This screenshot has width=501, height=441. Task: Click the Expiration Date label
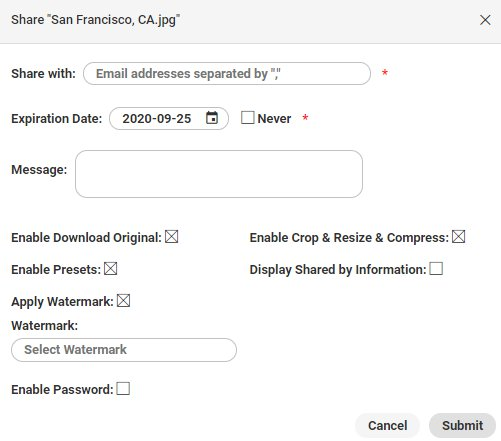(x=57, y=119)
